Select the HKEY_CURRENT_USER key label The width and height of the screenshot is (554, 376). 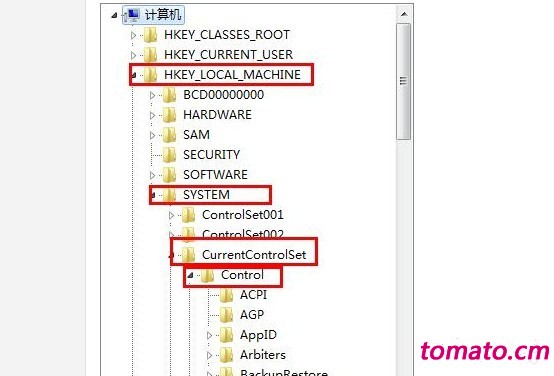click(x=228, y=55)
